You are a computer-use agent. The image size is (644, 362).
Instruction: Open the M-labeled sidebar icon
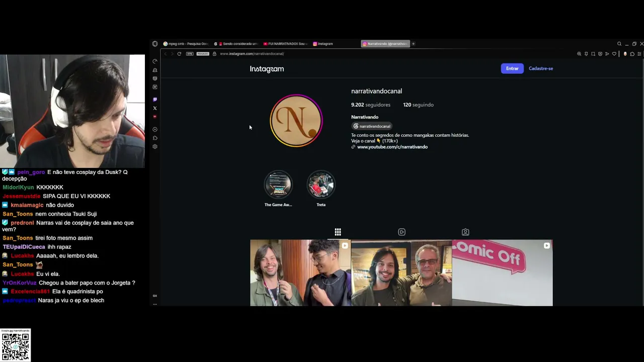point(155,87)
